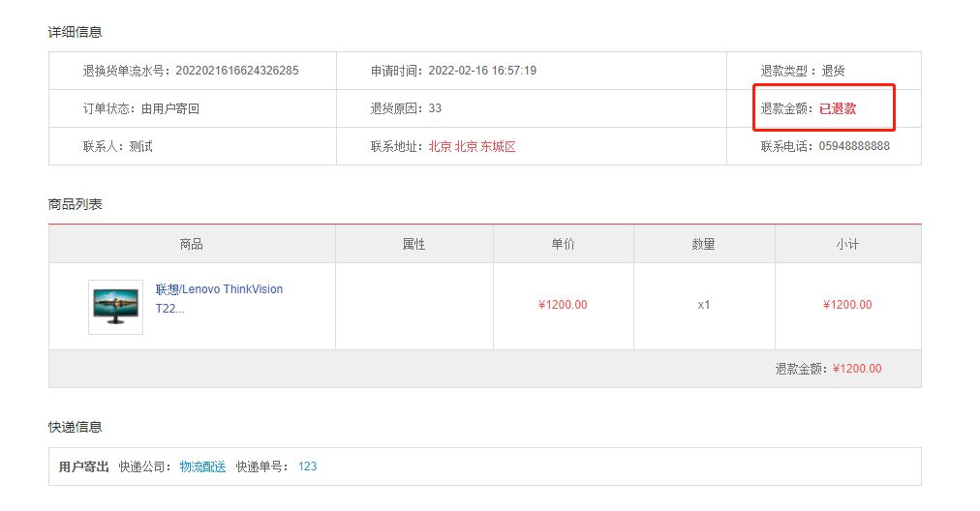Click the 小计 column header
Screen dimensions: 980x511
click(x=847, y=244)
